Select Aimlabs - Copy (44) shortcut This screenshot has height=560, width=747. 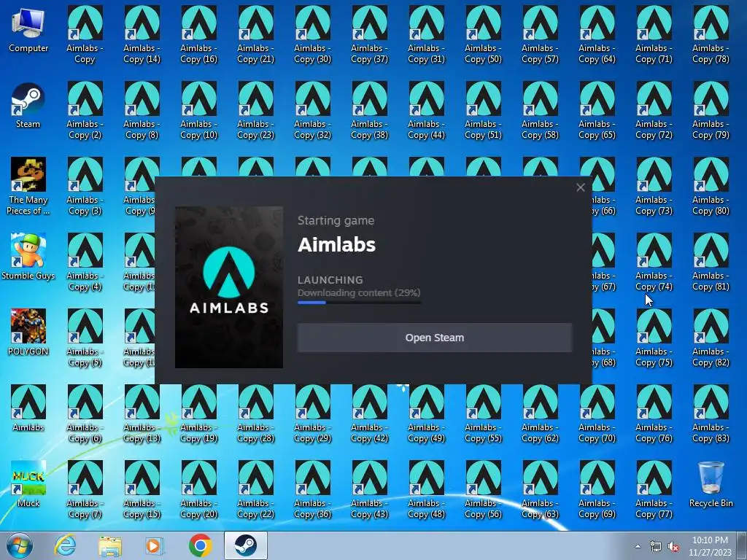pyautogui.click(x=426, y=111)
